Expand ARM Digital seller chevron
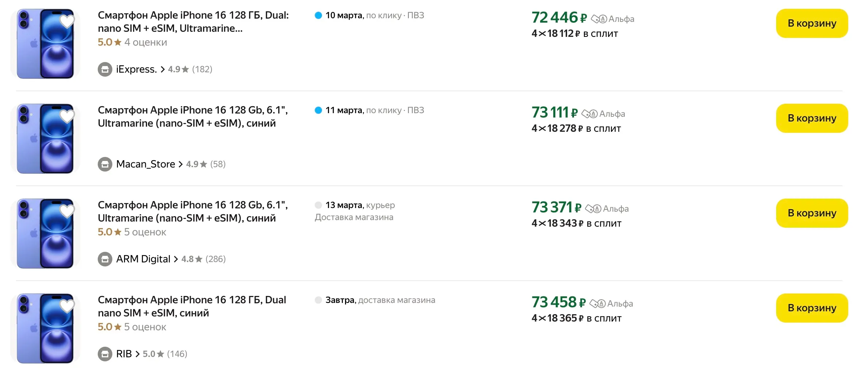 pos(176,259)
